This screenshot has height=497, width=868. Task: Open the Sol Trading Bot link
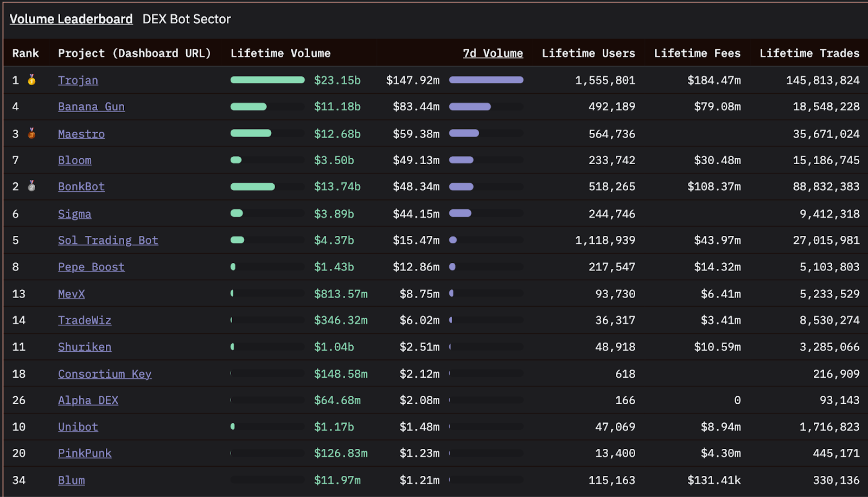click(108, 240)
